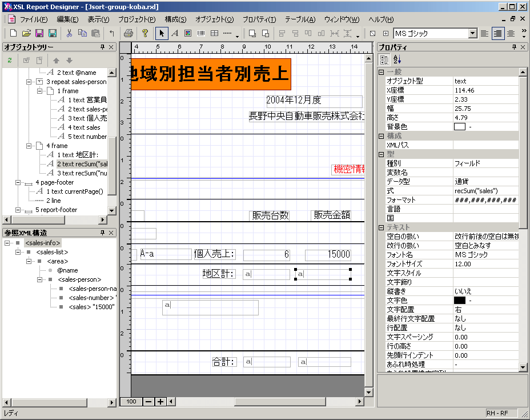The height and width of the screenshot is (420, 530).
Task: Click the send to back icon
Action: click(266, 33)
